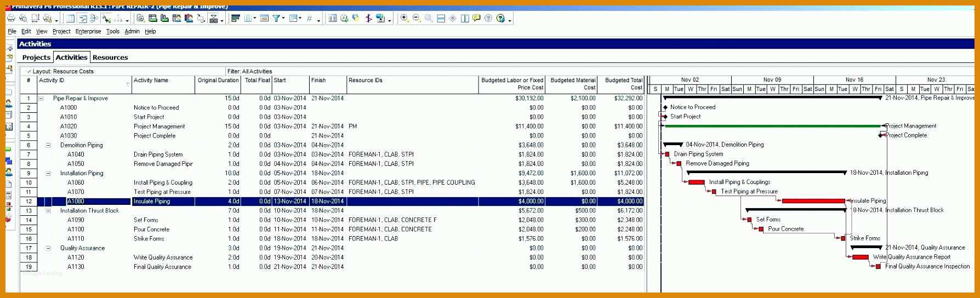
Task: Collapse the Demolition Piping WBS group
Action: (48, 145)
